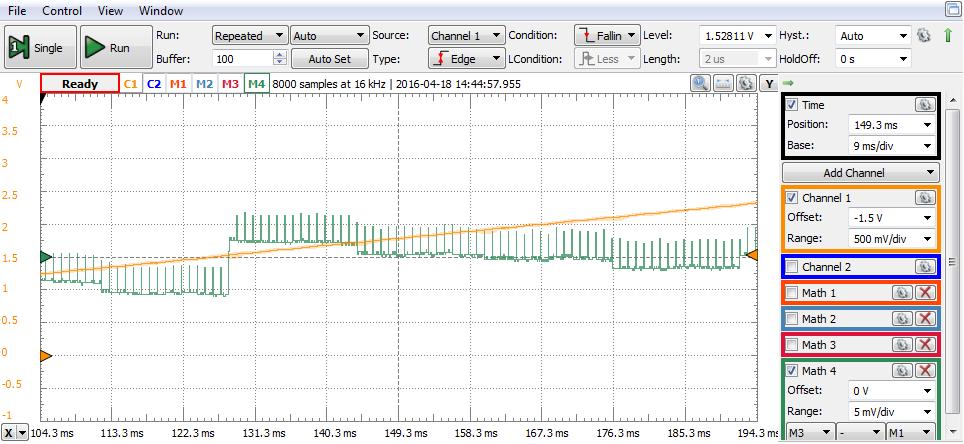Enable the Math 2 checkbox
The height and width of the screenshot is (444, 964).
coord(792,319)
